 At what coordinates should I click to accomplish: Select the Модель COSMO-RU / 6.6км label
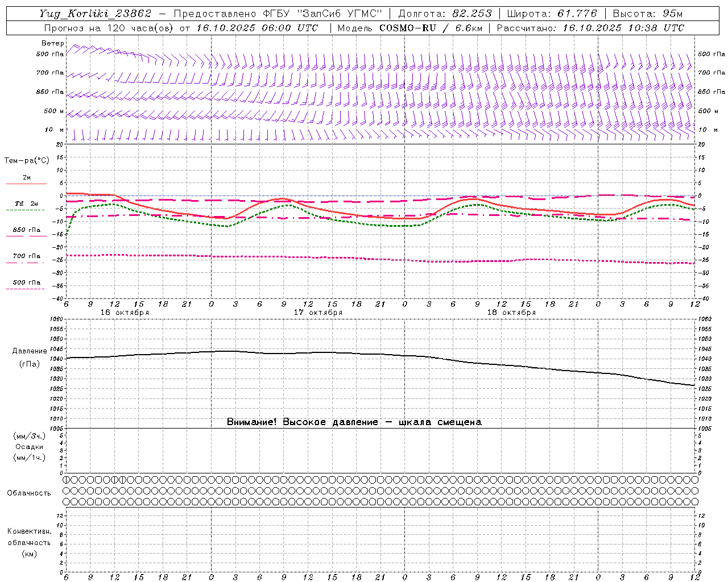point(409,28)
